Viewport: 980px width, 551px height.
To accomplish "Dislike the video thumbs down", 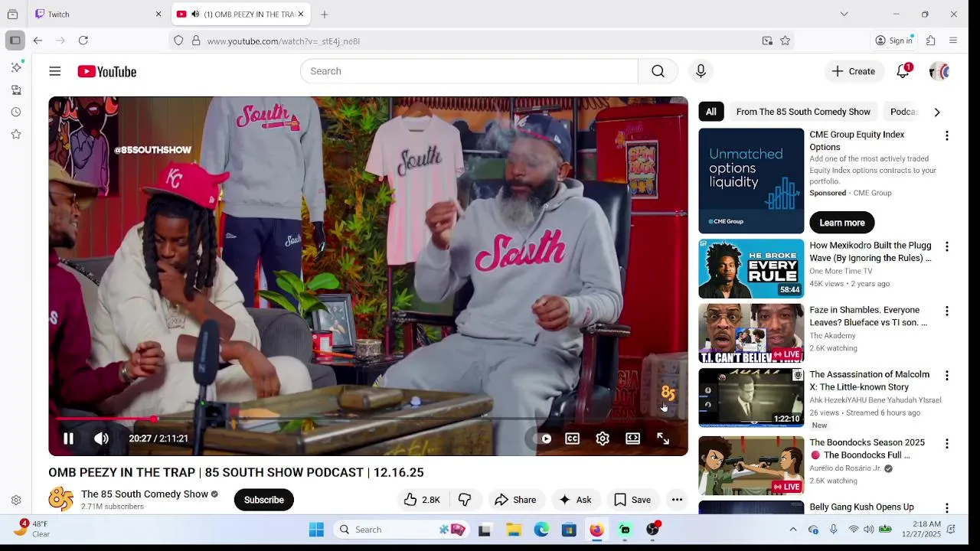I will [465, 500].
